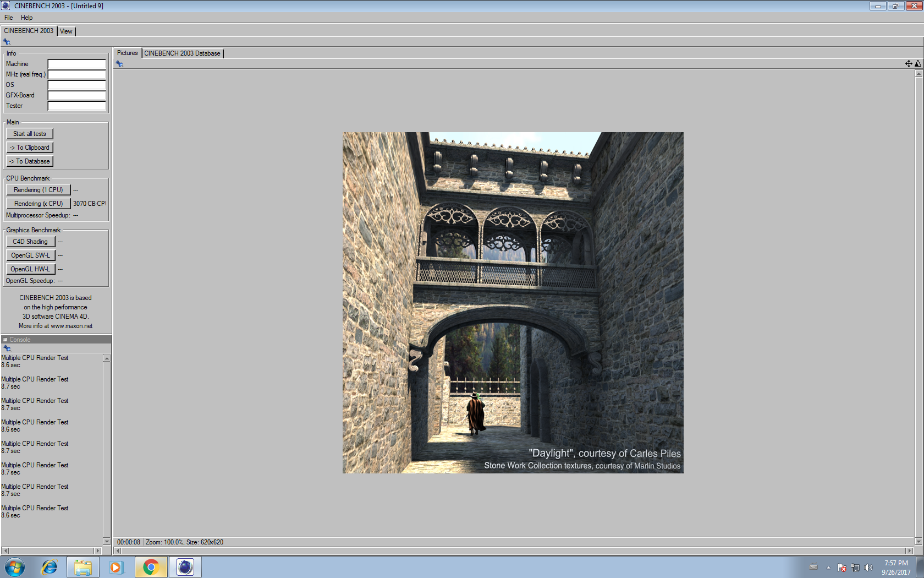Open Windows Explorer from taskbar

point(83,567)
